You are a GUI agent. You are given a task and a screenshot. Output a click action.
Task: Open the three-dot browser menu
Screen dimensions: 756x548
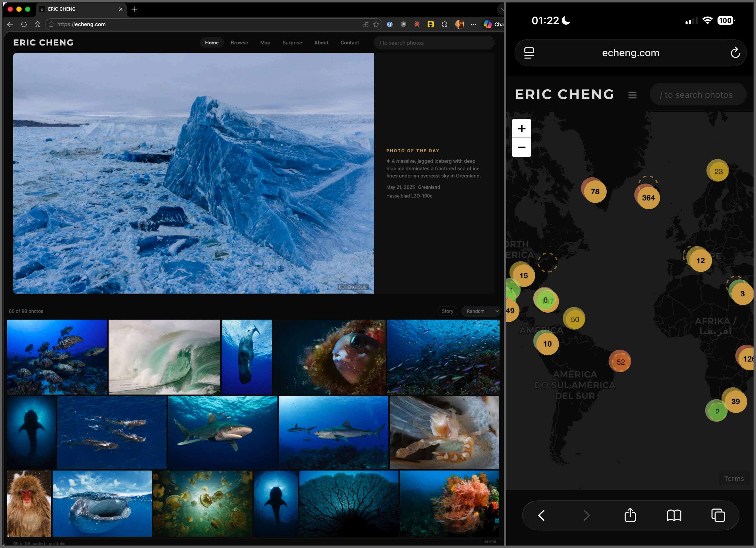[x=473, y=24]
